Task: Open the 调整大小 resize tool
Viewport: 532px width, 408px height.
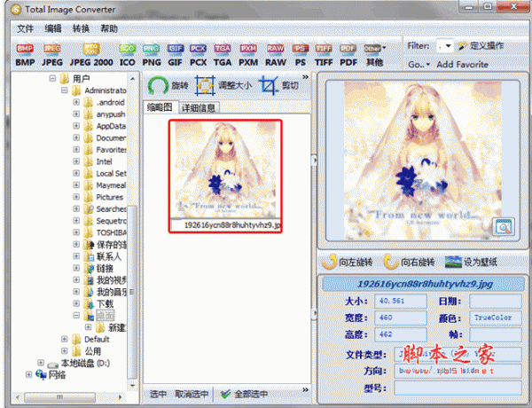Action: 223,85
